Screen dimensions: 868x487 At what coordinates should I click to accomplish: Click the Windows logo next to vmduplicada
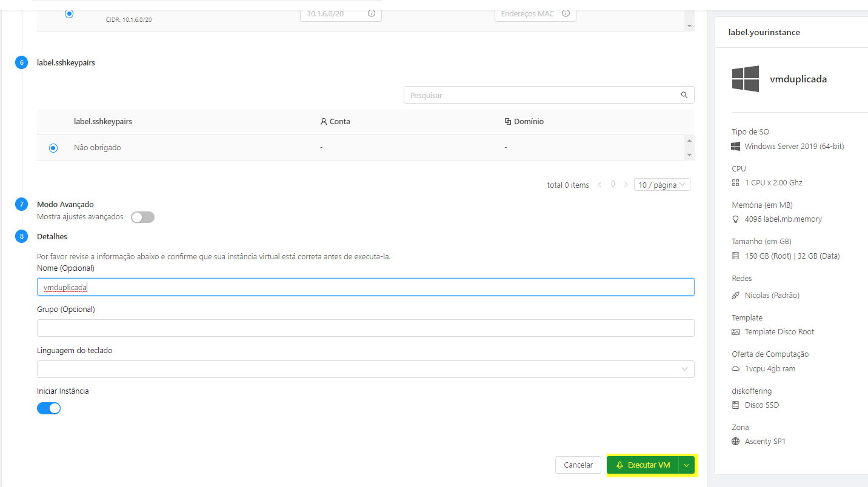tap(746, 79)
